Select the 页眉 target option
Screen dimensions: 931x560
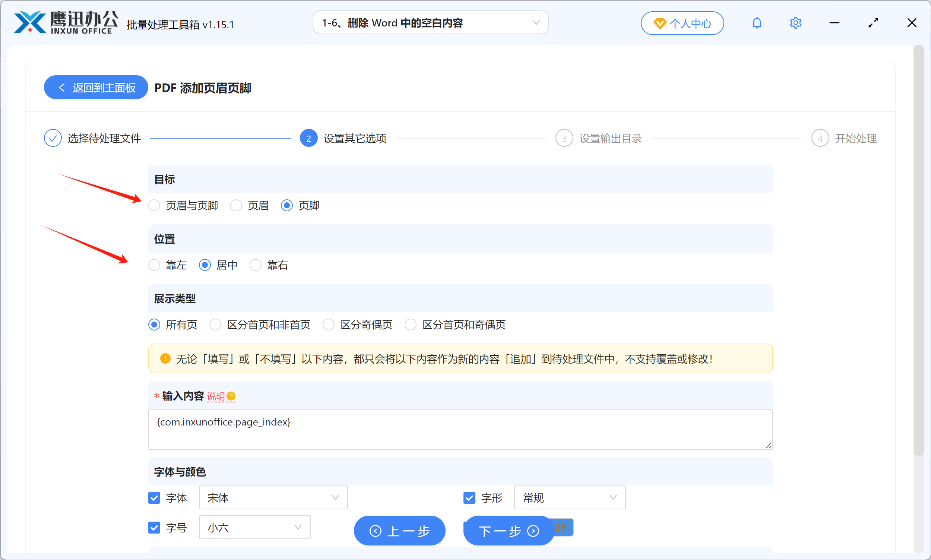coord(249,206)
